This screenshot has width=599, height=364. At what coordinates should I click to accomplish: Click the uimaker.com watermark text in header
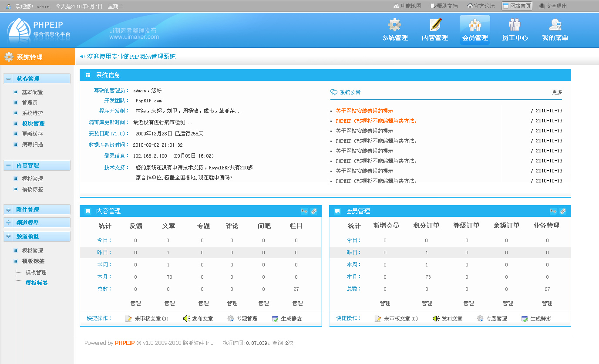(134, 37)
